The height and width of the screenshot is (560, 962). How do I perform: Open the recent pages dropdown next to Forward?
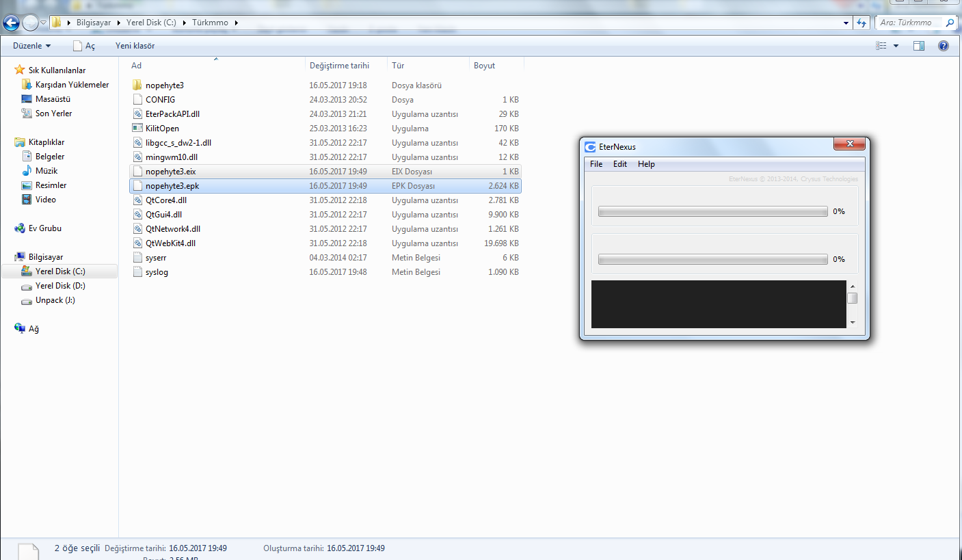44,23
